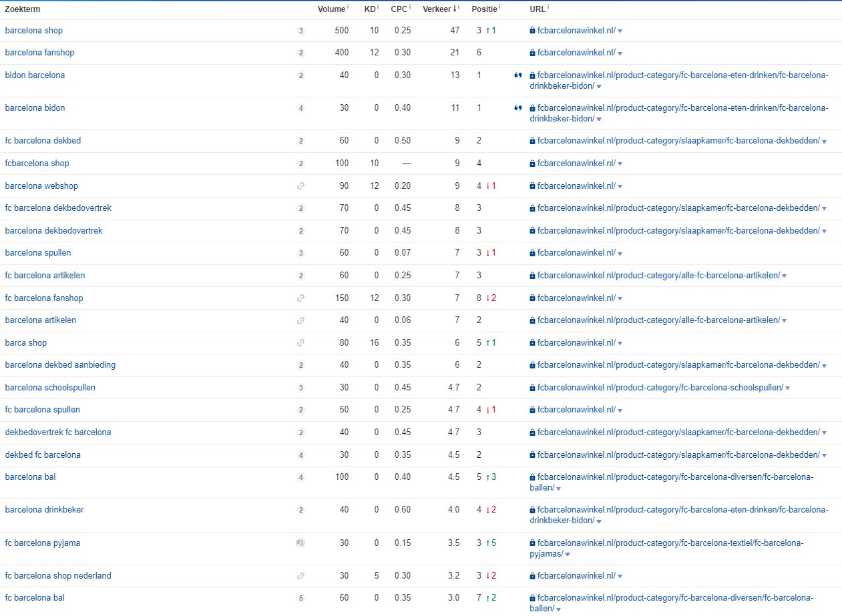Click SERP features badge in bidon barcelona row
The image size is (842, 616).
(x=300, y=75)
